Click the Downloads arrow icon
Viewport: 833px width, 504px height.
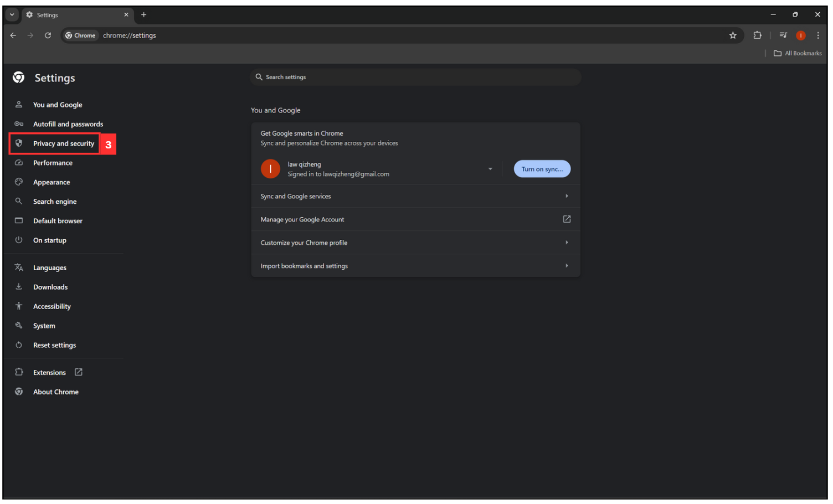tap(19, 286)
